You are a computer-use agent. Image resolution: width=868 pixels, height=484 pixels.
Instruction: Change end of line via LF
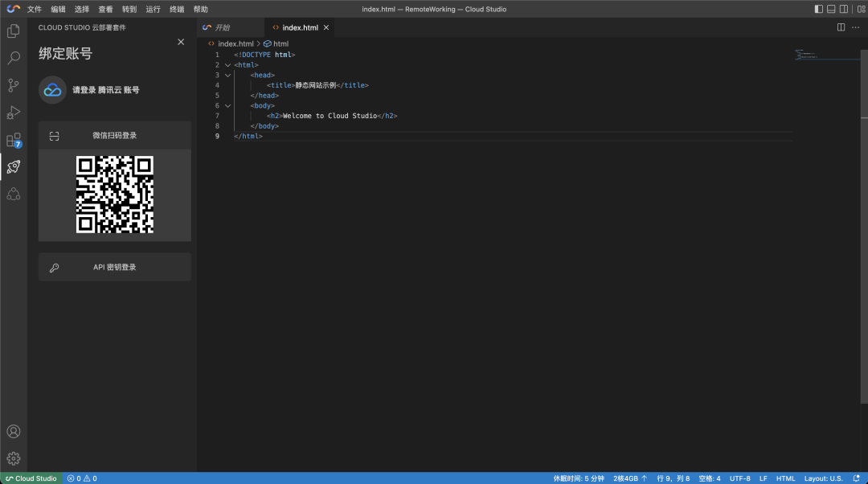[x=764, y=478]
